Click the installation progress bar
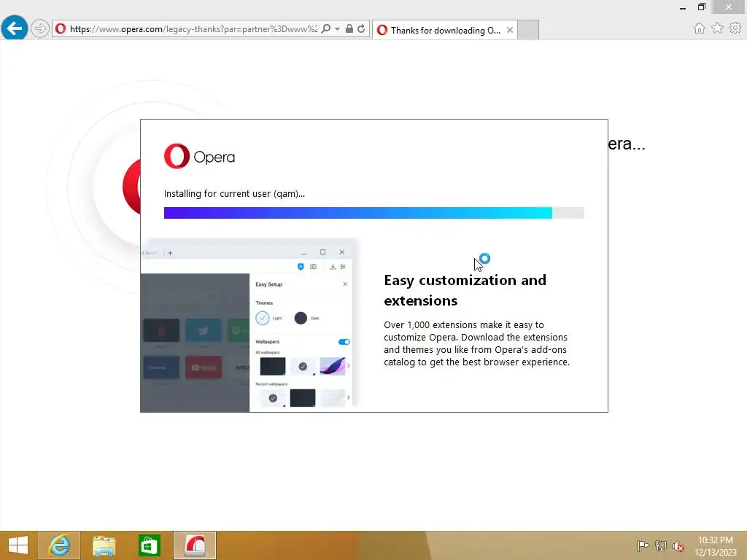Screen dimensions: 747x560 374,213
